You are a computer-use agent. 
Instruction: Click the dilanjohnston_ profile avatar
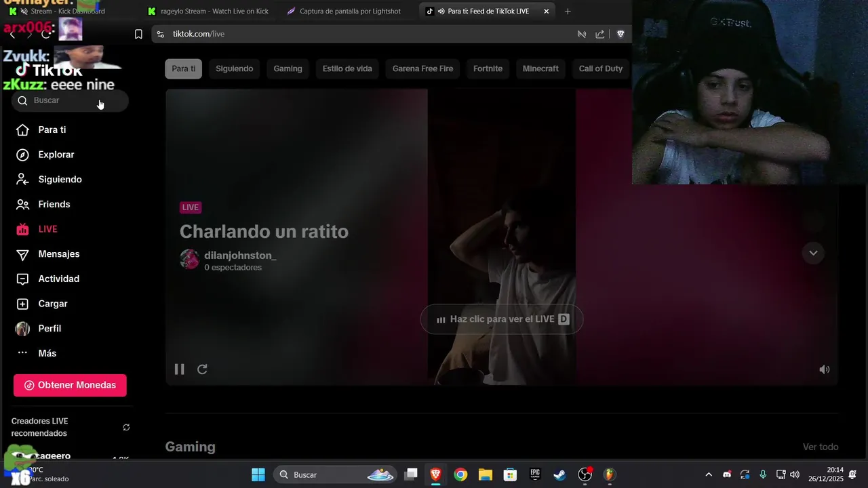click(189, 259)
